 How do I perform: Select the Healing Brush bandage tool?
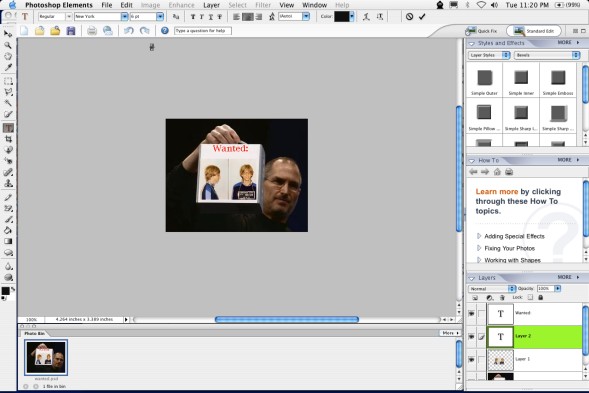point(8,172)
